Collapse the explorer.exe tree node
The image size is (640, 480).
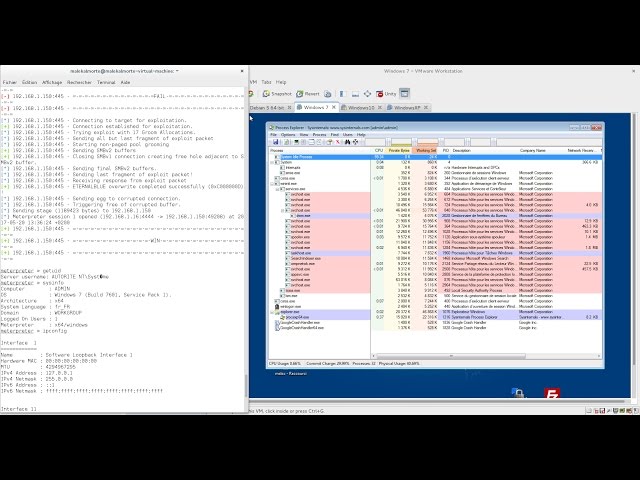click(273, 312)
